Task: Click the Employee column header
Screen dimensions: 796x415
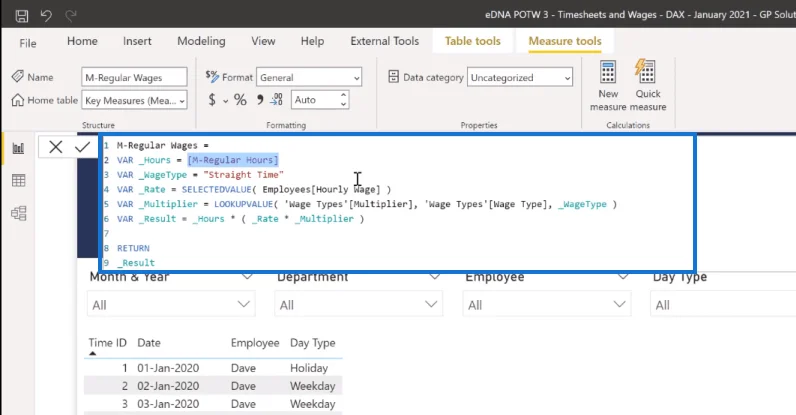Action: tap(255, 343)
